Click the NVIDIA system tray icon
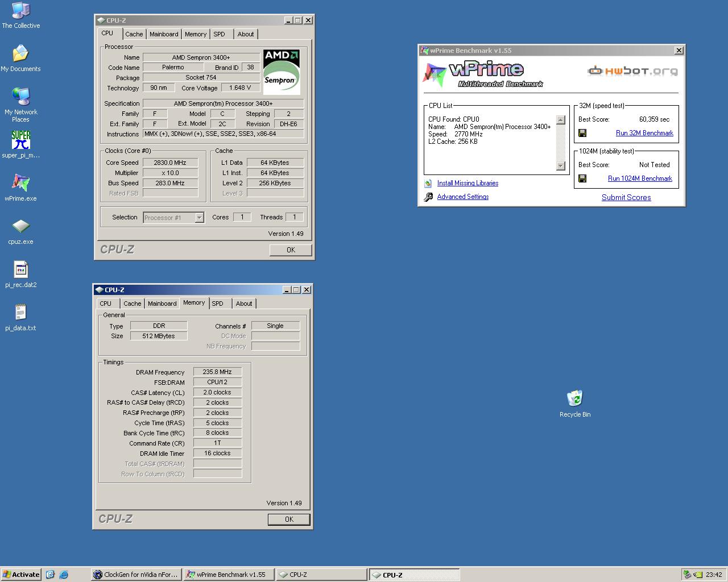Screen dimensions: 728x582 (x=697, y=575)
